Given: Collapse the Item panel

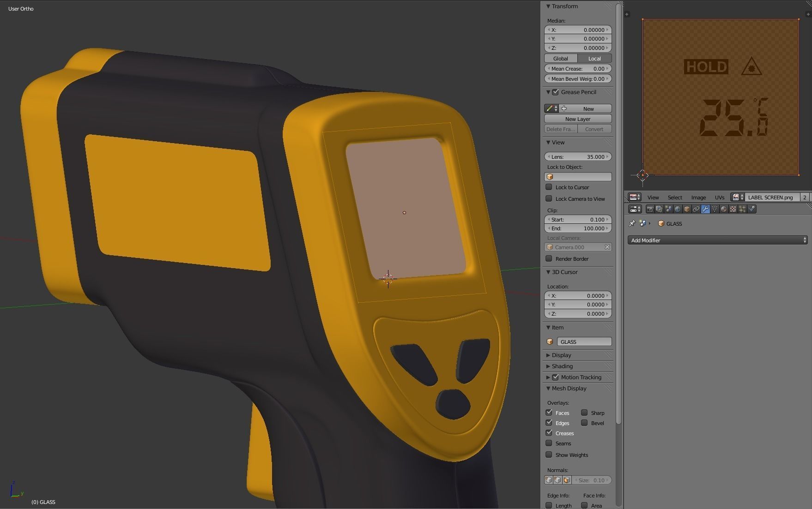Looking at the screenshot, I should (x=548, y=327).
